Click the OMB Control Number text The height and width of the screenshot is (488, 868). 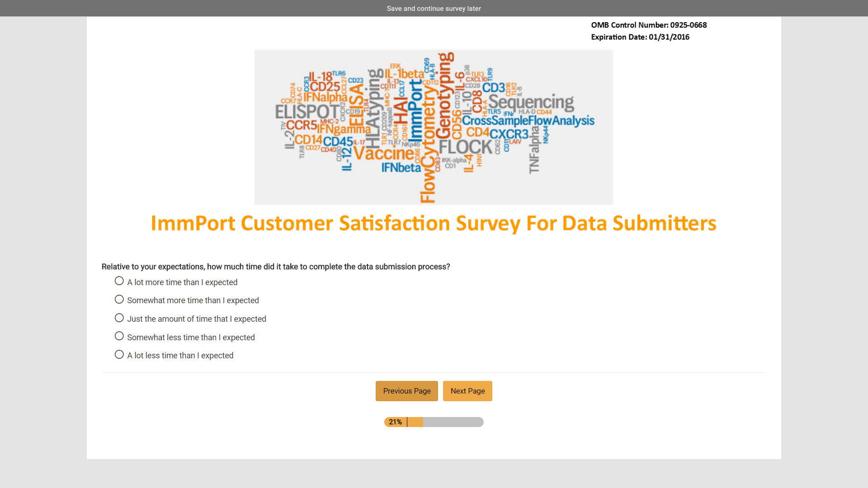649,25
